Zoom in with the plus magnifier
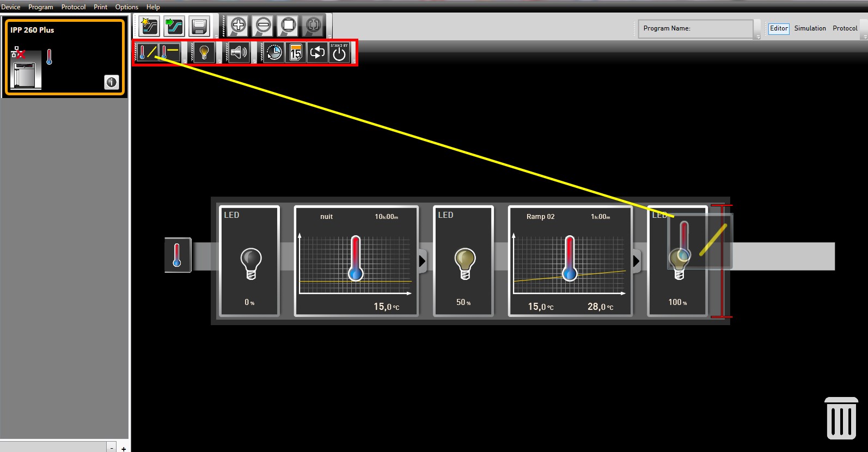Screen dimensions: 868x452 pos(239,25)
